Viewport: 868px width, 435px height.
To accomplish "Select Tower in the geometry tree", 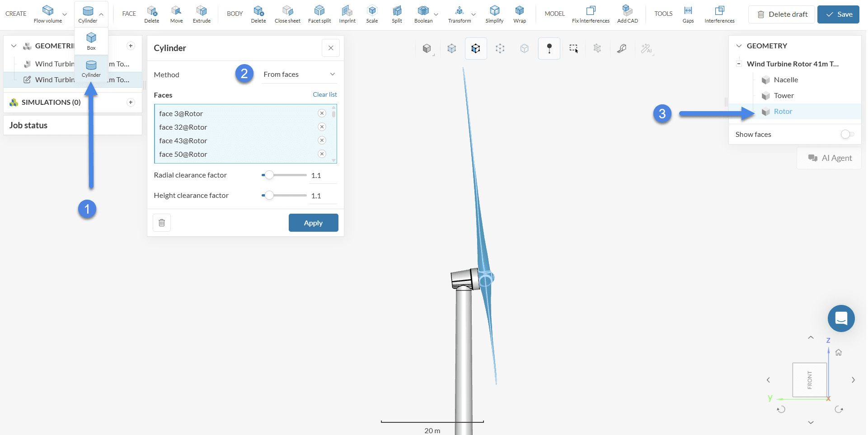I will [784, 96].
